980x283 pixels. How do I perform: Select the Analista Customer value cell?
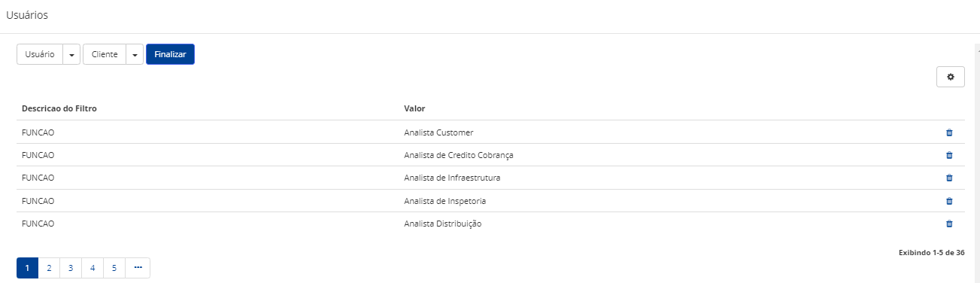click(438, 132)
